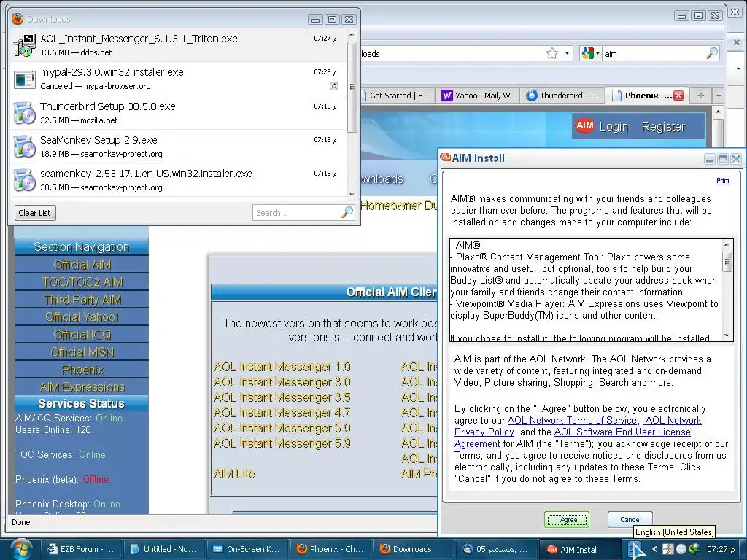Switch to the Yahoo Mail tab
The image size is (747, 560).
[x=479, y=96]
